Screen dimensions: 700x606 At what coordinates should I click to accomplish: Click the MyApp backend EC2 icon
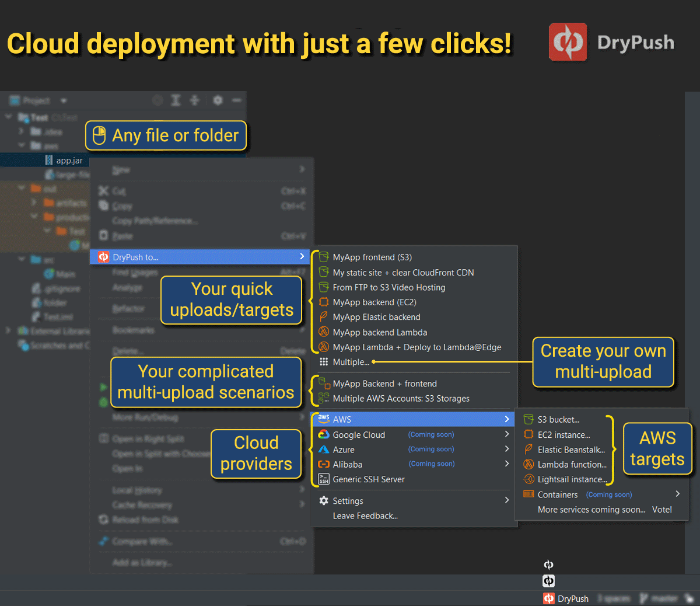click(x=324, y=302)
